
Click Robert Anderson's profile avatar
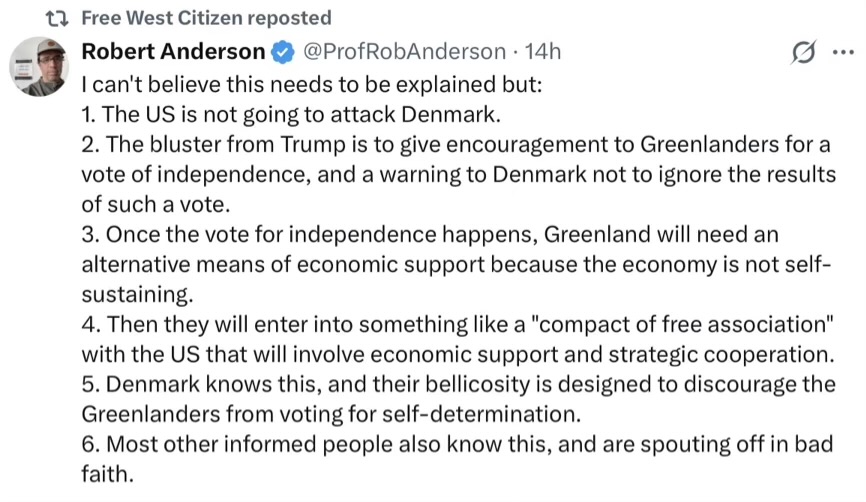(40, 67)
